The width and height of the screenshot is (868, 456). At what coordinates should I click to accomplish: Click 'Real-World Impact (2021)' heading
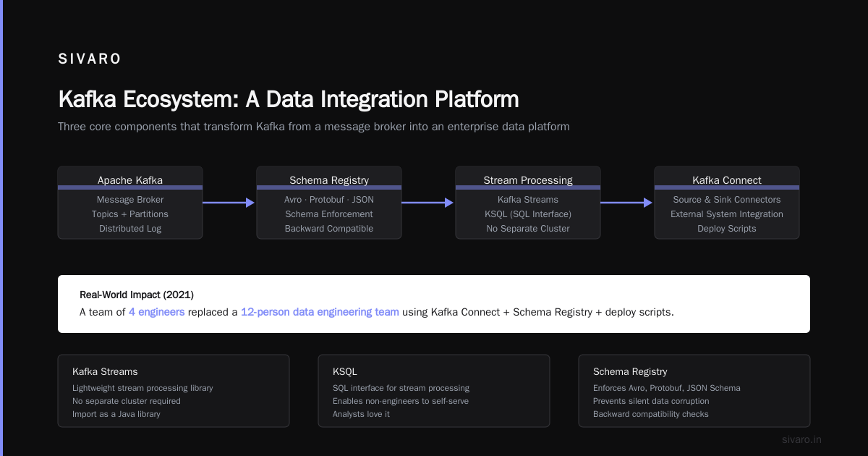[137, 295]
